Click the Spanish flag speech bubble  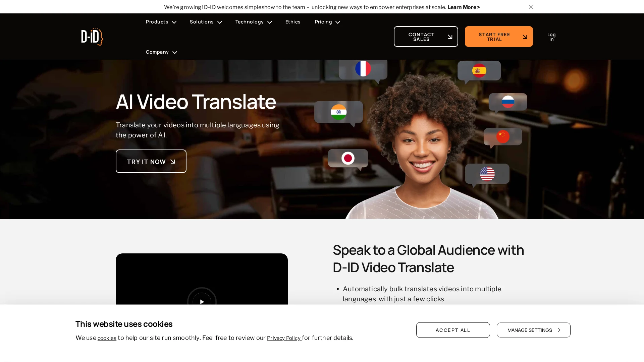click(x=479, y=71)
